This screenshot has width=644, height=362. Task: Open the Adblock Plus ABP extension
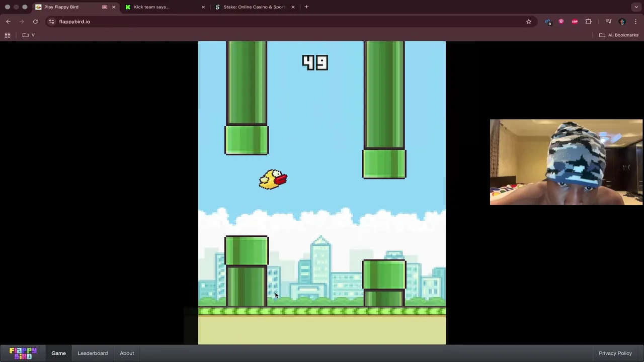pyautogui.click(x=575, y=22)
